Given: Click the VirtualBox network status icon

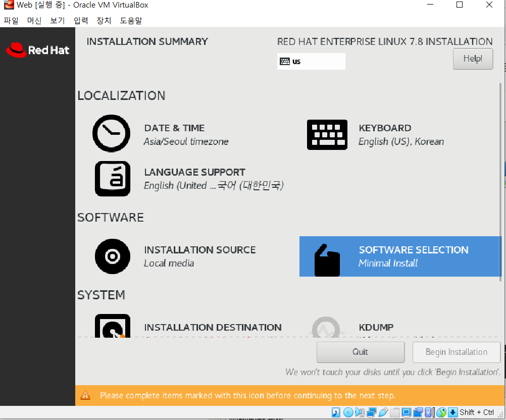Looking at the screenshot, I should pos(372,412).
